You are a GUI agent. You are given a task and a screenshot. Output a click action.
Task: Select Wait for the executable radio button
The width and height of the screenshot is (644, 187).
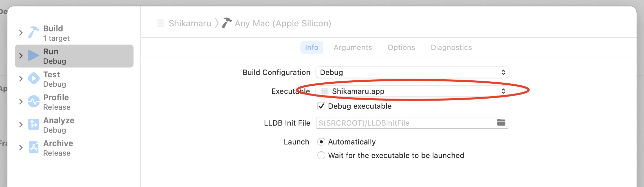(x=321, y=155)
